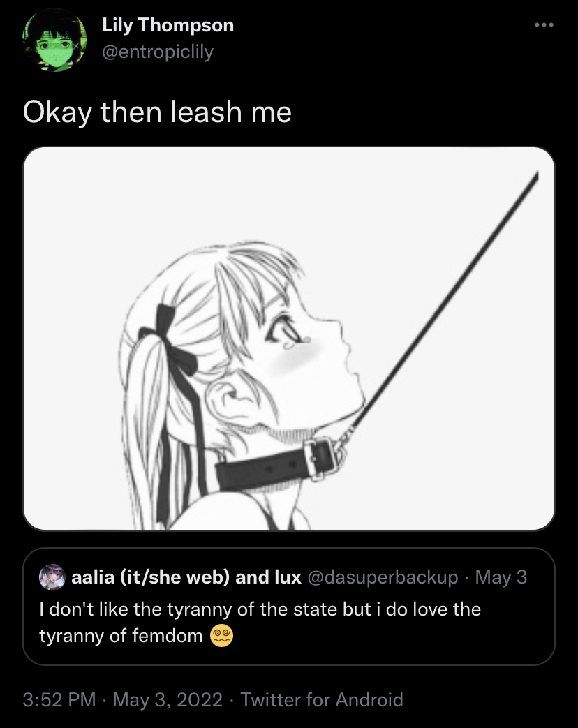Click the Lily Thompson display name
Screen dimensions: 578x728
pos(168,26)
